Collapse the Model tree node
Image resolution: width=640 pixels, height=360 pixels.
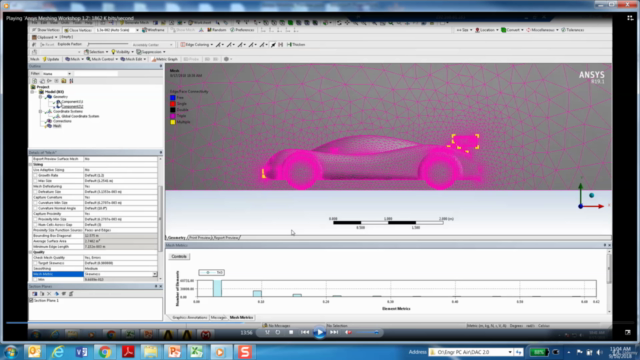tap(33, 92)
